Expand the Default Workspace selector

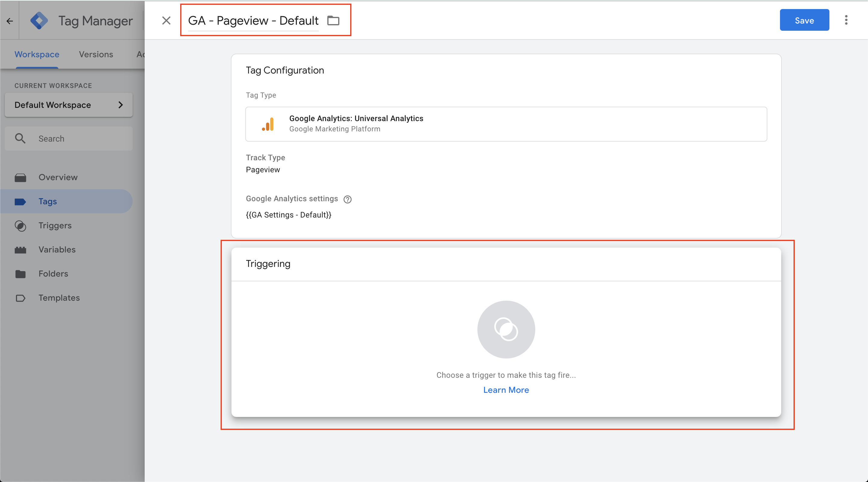(69, 105)
